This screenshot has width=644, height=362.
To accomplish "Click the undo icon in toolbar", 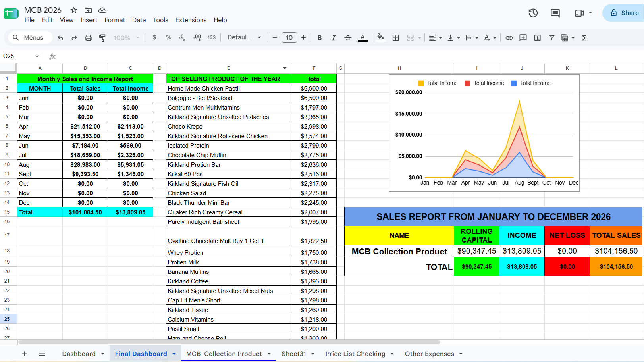I will pos(60,38).
